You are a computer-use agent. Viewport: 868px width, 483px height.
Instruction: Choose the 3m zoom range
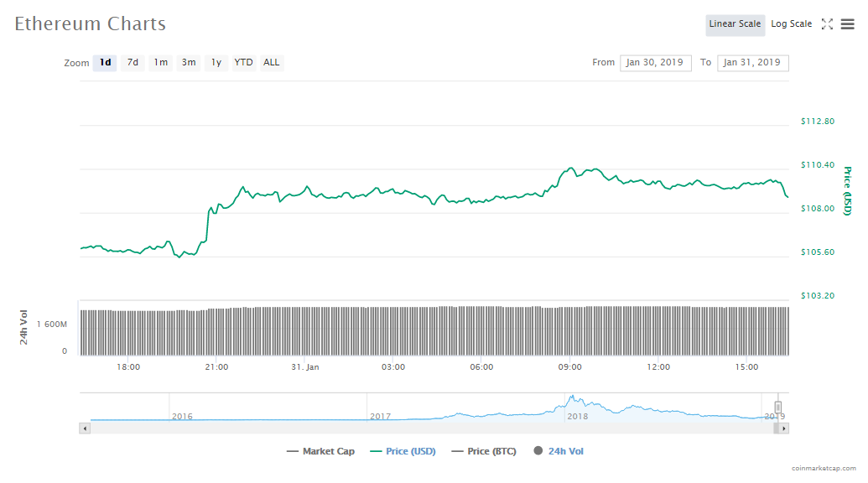[x=189, y=63]
